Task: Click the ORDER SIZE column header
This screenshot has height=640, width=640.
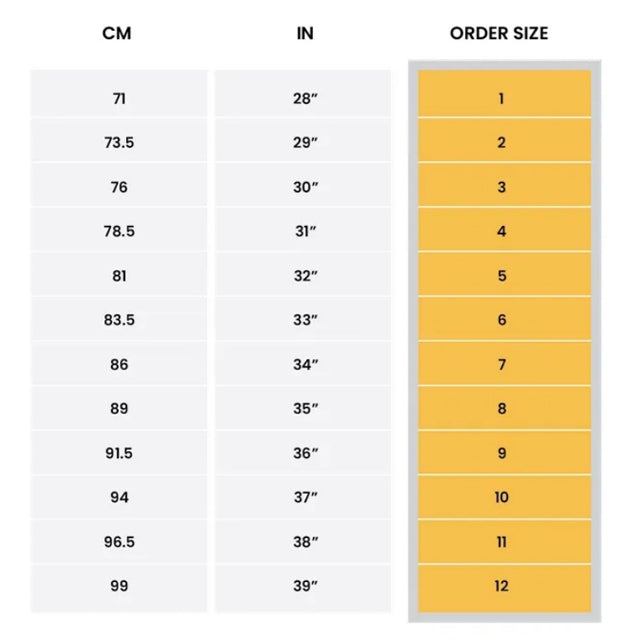Action: [x=499, y=33]
